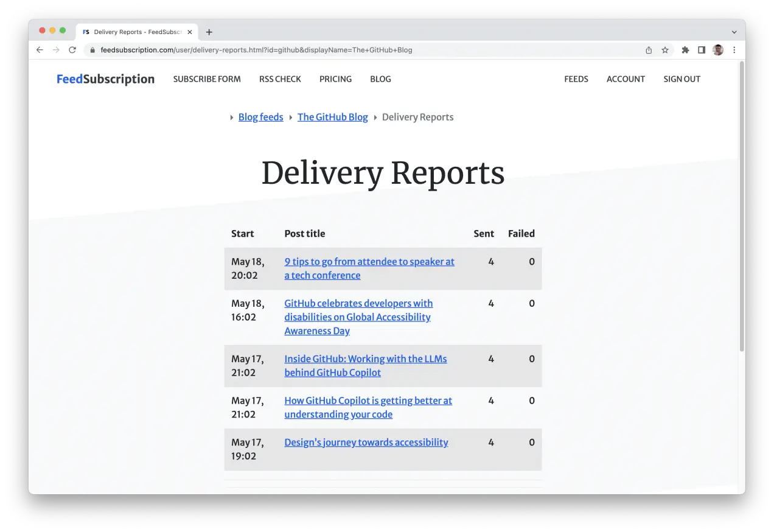The width and height of the screenshot is (774, 532).
Task: Open the browser side panel icon
Action: [701, 50]
